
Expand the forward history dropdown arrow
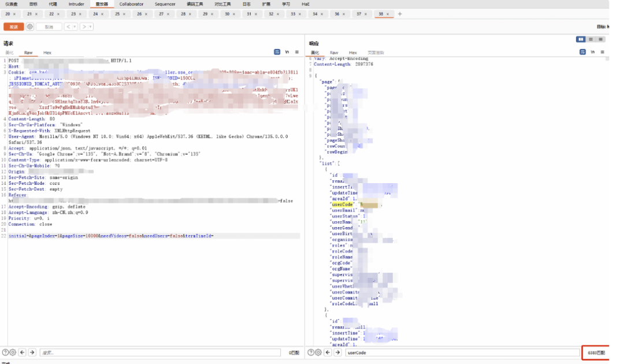click(91, 27)
